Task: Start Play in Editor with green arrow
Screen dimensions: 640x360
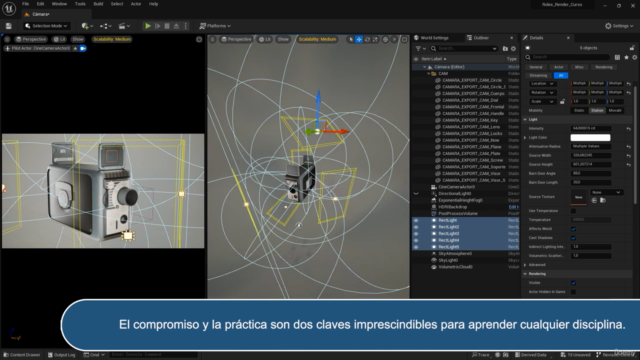Action: click(148, 26)
